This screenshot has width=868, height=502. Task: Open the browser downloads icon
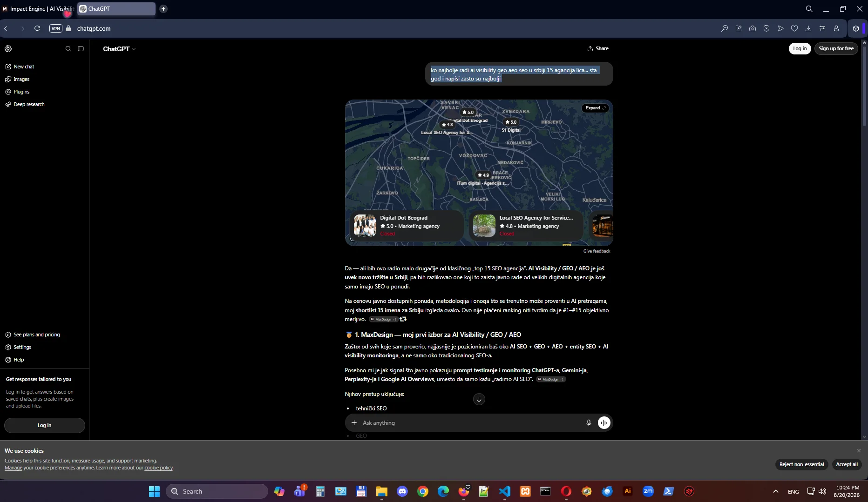coord(808,28)
